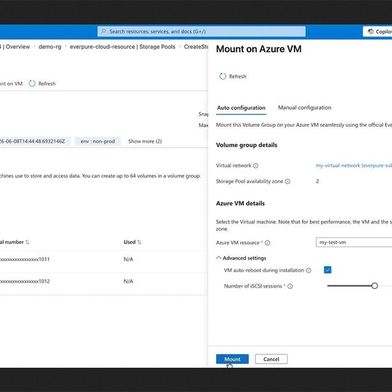Click the refresh icon in Mount panel
Viewport: 392px width, 392px height.
pos(223,76)
